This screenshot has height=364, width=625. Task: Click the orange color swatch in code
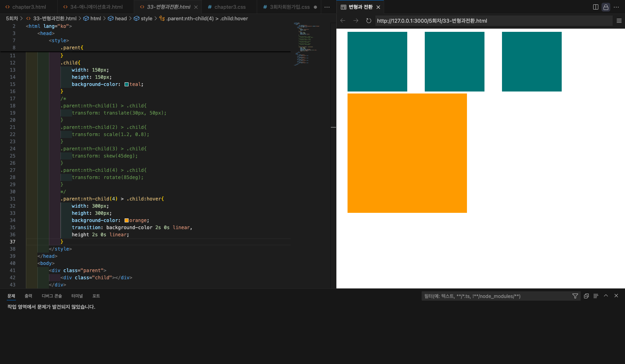(127, 220)
